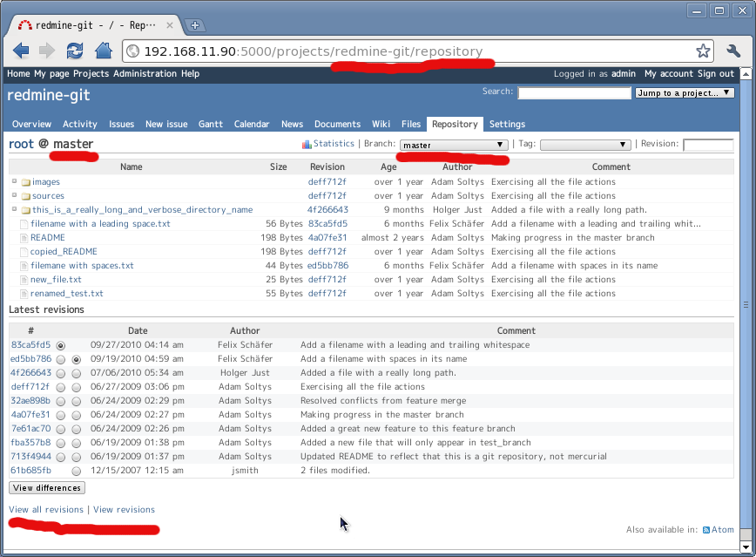Reload the page with the refresh icon

(75, 51)
